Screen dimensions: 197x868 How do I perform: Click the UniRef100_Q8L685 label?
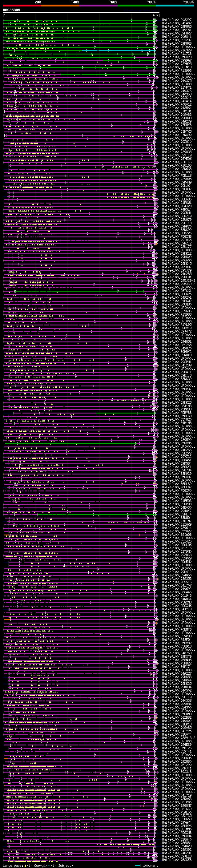(176, 200)
